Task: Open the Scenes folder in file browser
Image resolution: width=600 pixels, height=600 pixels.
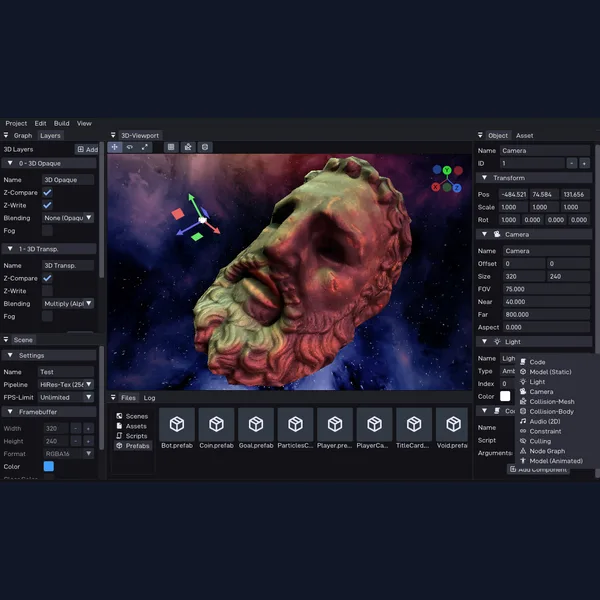Action: click(x=132, y=416)
